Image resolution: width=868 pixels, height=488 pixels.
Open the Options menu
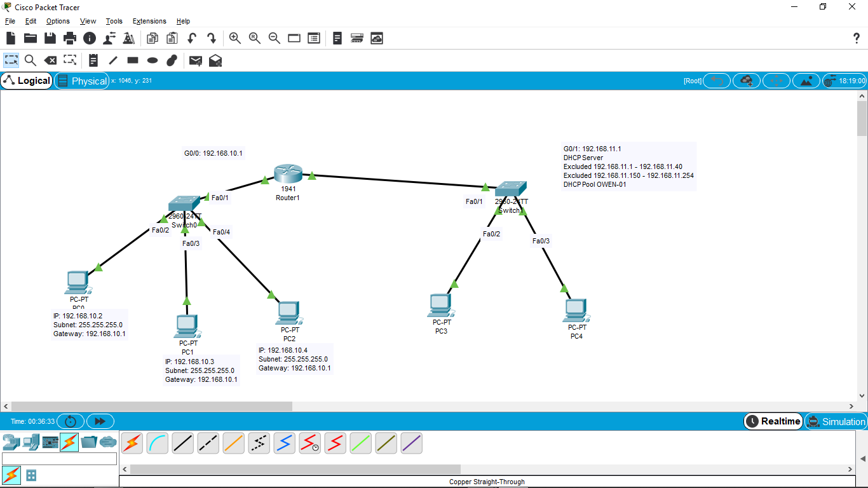pyautogui.click(x=58, y=21)
